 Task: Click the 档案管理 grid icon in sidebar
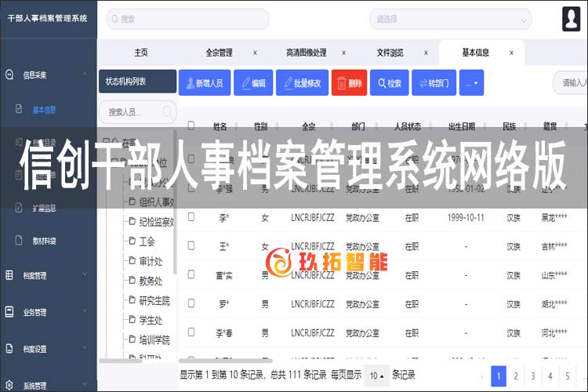coord(9,275)
